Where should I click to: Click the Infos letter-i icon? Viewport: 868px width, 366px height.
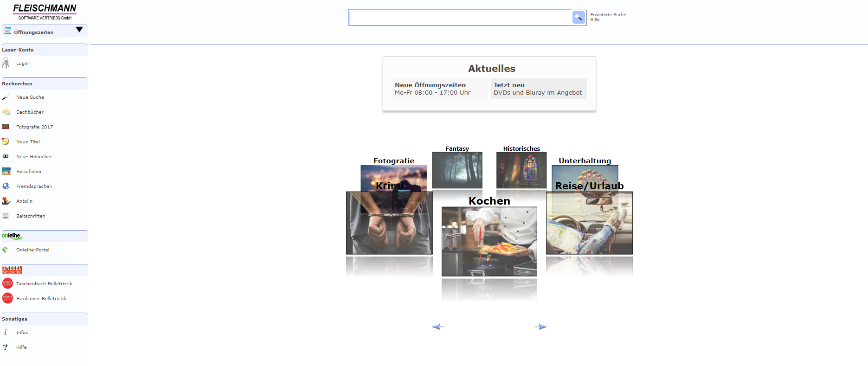6,332
